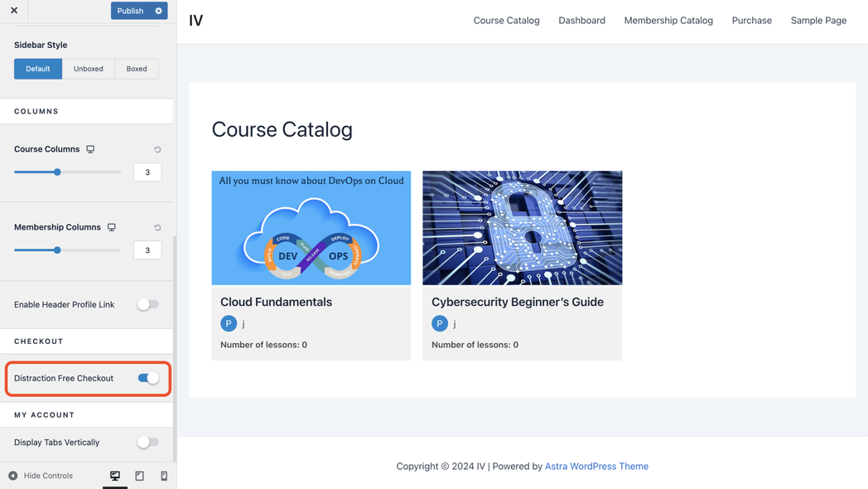
Task: Open the Membership Catalog menu item
Action: (x=668, y=21)
